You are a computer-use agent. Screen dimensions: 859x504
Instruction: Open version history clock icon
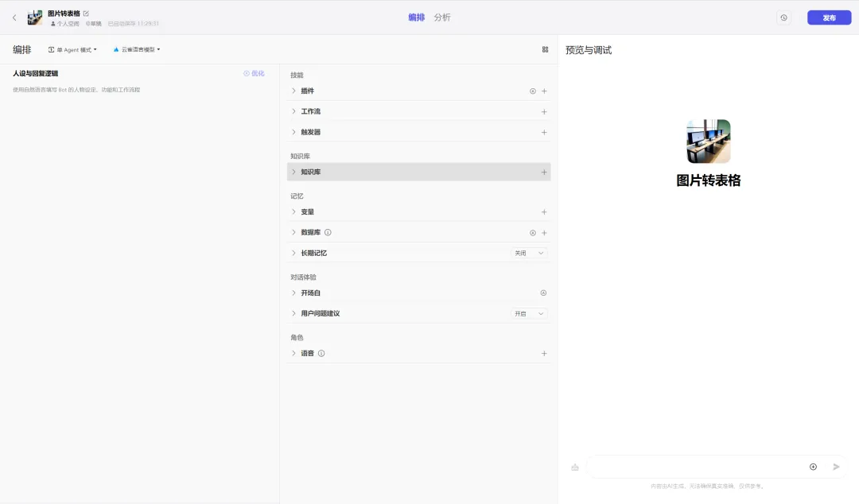click(783, 17)
